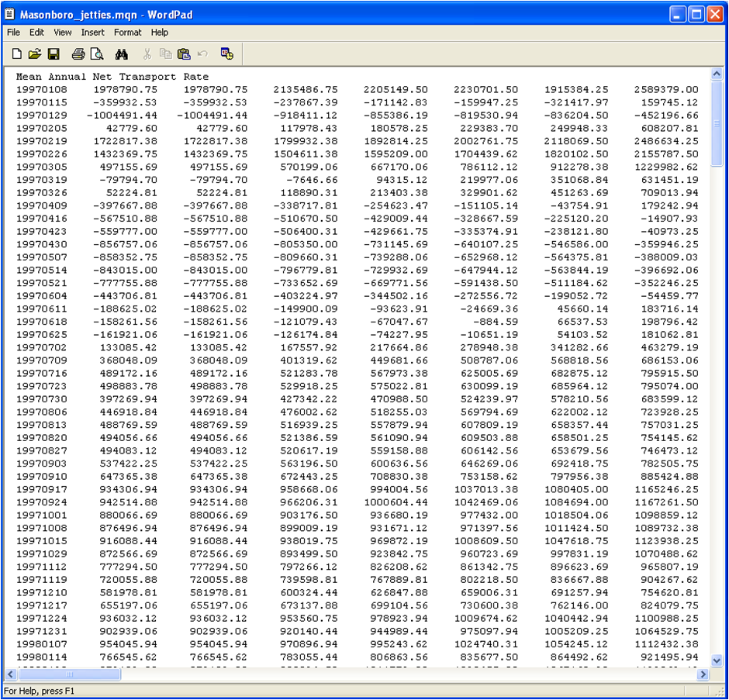Image resolution: width=729 pixels, height=700 pixels.
Task: Click the value 94315.12
Action: pyautogui.click(x=403, y=179)
